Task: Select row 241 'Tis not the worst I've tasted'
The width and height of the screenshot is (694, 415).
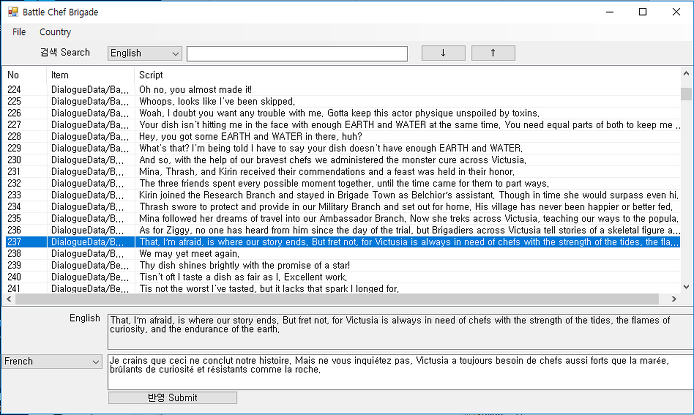Action: (342, 288)
